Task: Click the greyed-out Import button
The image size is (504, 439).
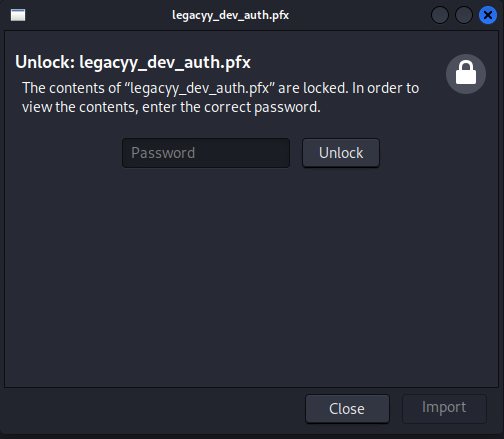Action: [444, 409]
